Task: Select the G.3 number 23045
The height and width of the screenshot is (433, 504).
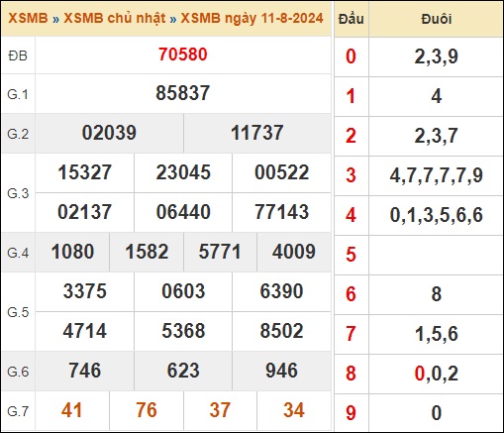Action: point(183,172)
